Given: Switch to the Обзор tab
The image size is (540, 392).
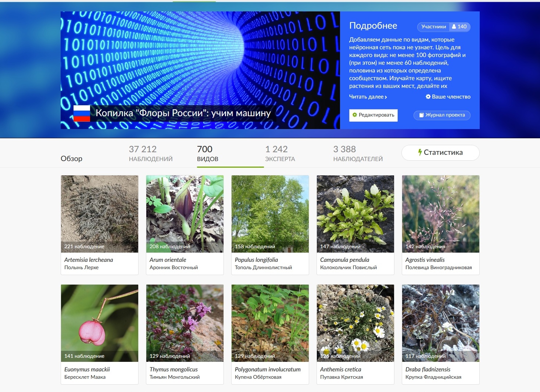Looking at the screenshot, I should pos(71,158).
